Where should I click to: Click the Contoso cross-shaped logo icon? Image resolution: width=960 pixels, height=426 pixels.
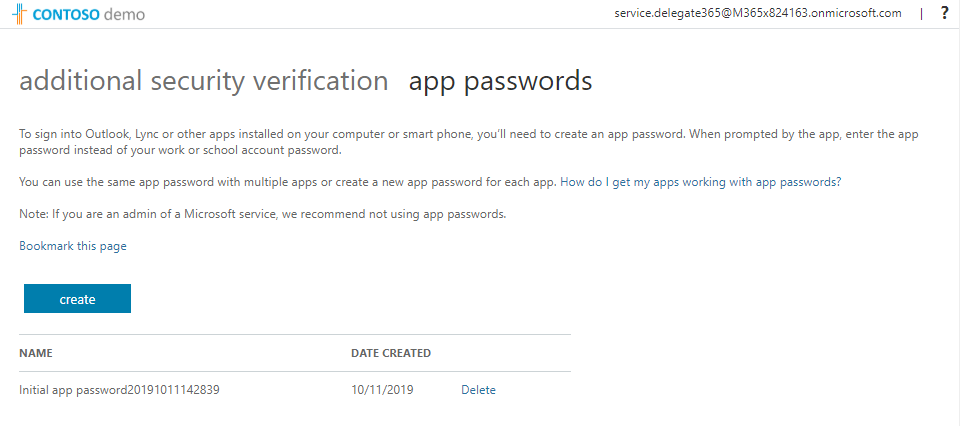[x=19, y=14]
